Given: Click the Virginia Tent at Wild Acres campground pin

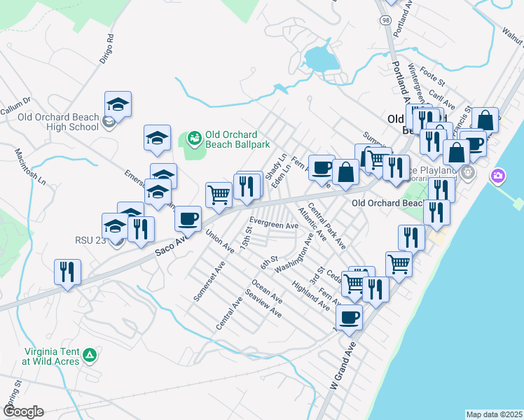Looking at the screenshot, I should coord(89,356).
